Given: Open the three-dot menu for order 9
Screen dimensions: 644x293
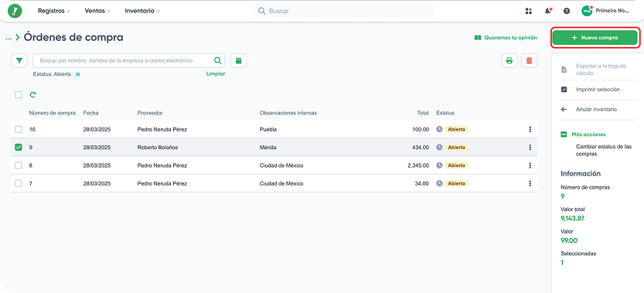Looking at the screenshot, I should tap(530, 147).
